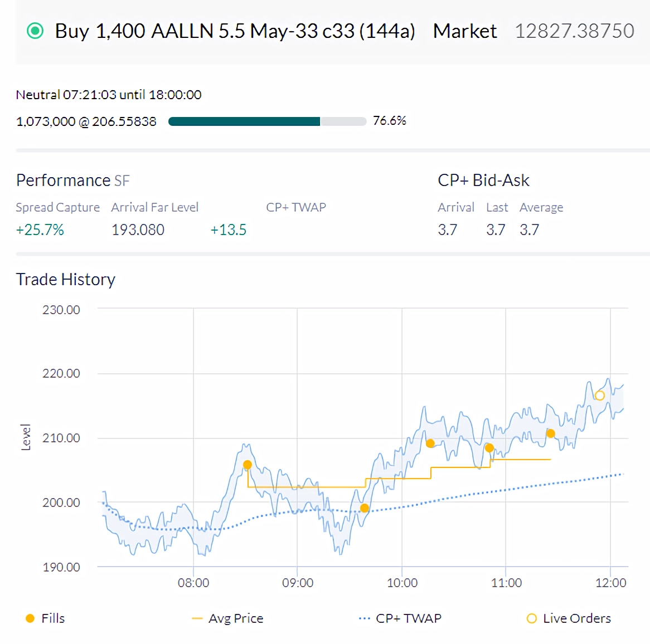Toggle the Fills legend item
The image size is (650, 644).
[x=45, y=618]
